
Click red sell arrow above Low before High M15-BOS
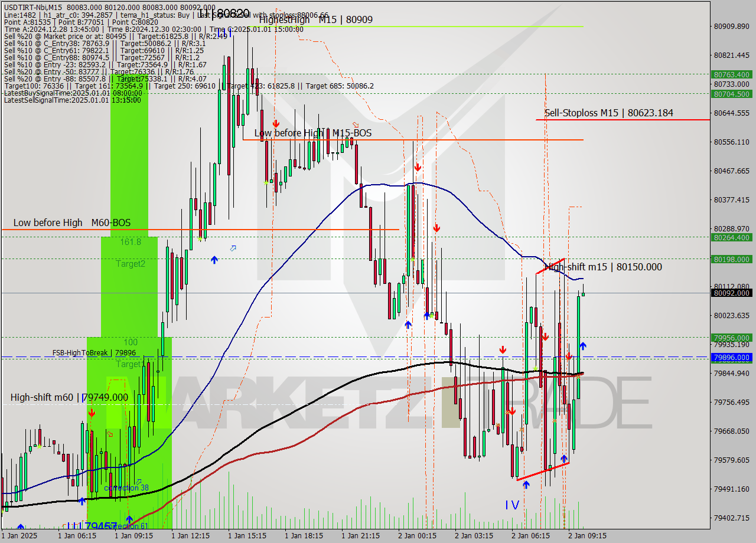point(276,123)
